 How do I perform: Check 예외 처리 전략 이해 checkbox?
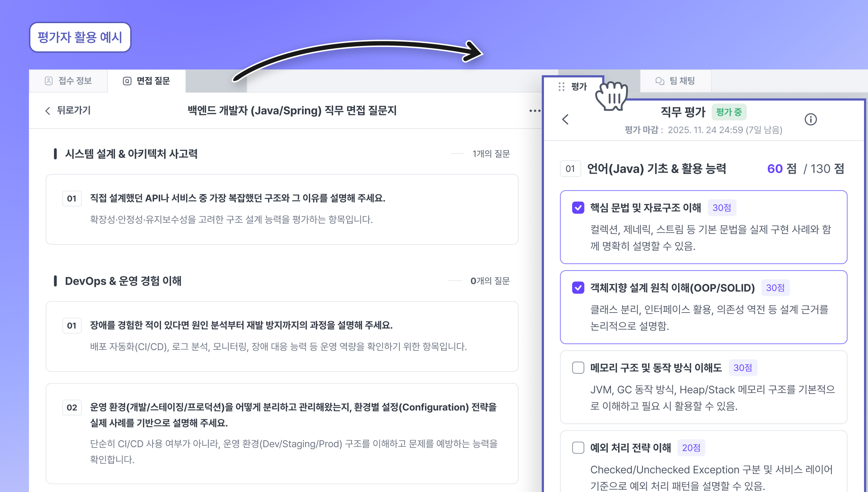click(x=578, y=448)
